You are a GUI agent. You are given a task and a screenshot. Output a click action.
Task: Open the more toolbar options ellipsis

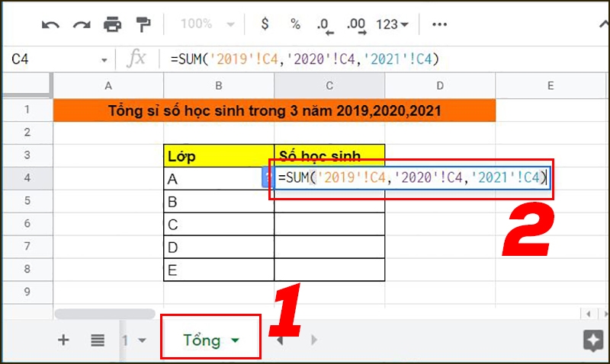[x=440, y=24]
